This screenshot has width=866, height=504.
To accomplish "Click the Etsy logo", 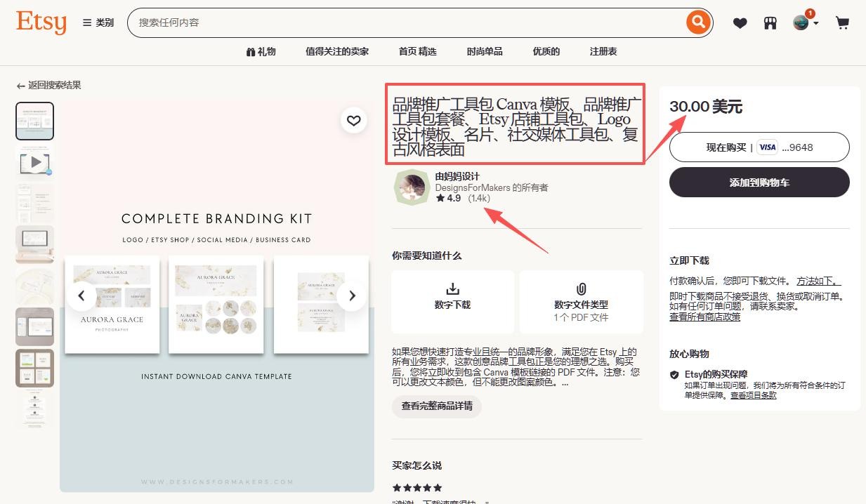I will pyautogui.click(x=41, y=22).
